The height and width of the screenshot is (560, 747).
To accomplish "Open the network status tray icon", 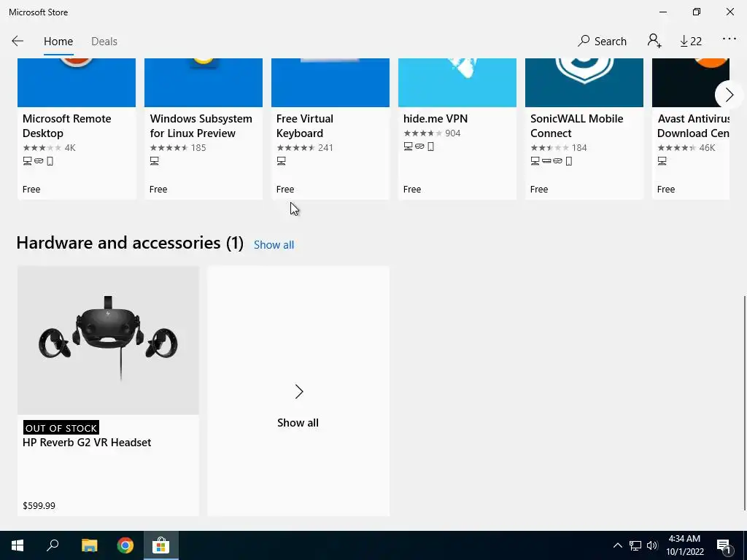I will click(x=635, y=545).
